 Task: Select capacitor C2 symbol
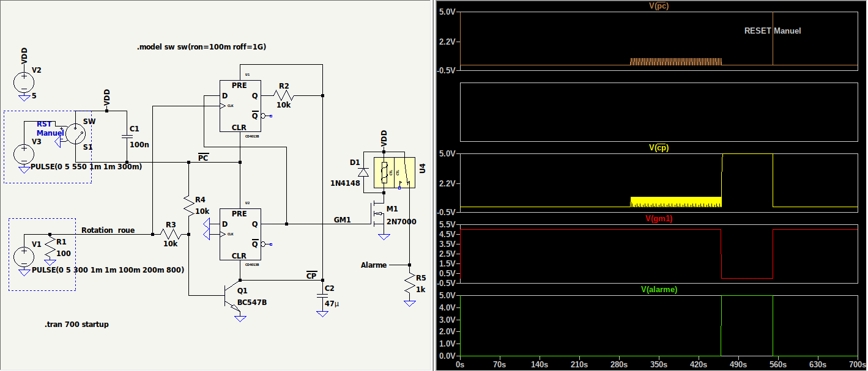coord(322,295)
